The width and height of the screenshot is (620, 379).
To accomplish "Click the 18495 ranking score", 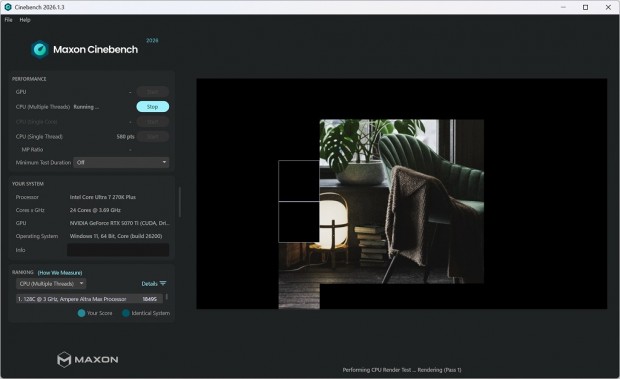I will point(149,299).
